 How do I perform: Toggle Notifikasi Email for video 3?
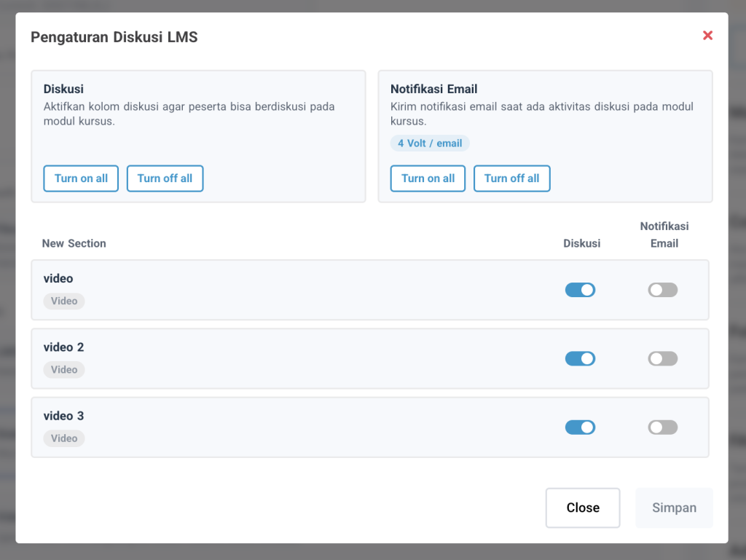(x=663, y=427)
